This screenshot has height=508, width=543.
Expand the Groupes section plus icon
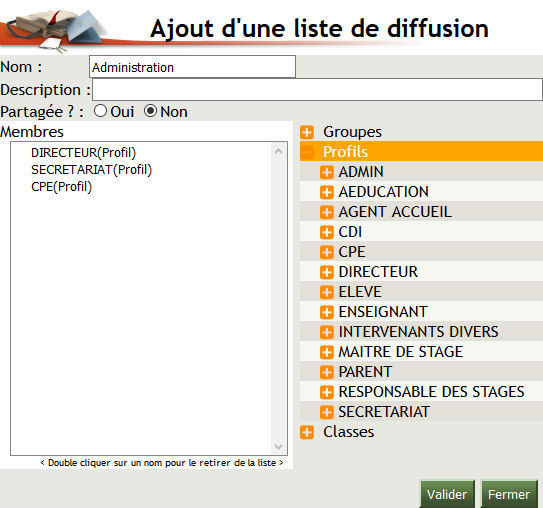coord(307,132)
